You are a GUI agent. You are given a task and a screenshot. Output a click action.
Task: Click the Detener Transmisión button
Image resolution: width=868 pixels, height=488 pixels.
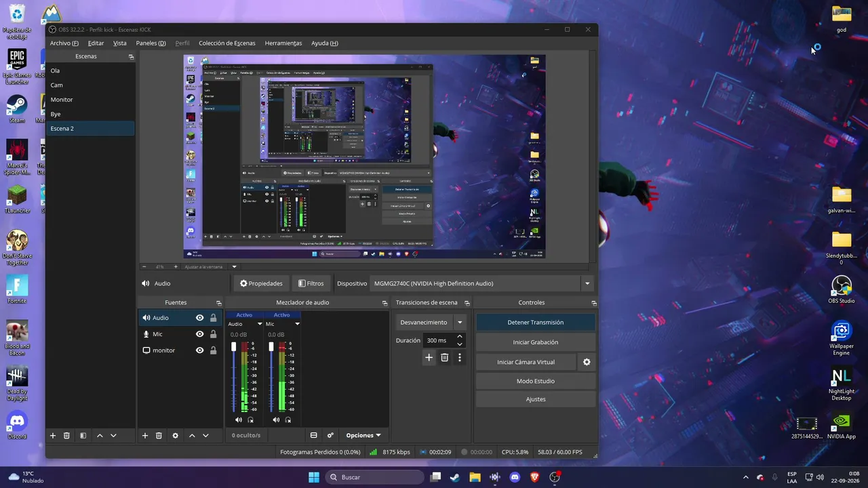click(536, 323)
